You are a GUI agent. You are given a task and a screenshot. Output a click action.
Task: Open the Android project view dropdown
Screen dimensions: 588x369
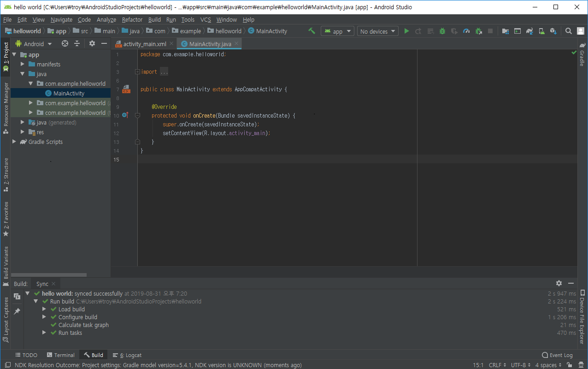click(33, 43)
